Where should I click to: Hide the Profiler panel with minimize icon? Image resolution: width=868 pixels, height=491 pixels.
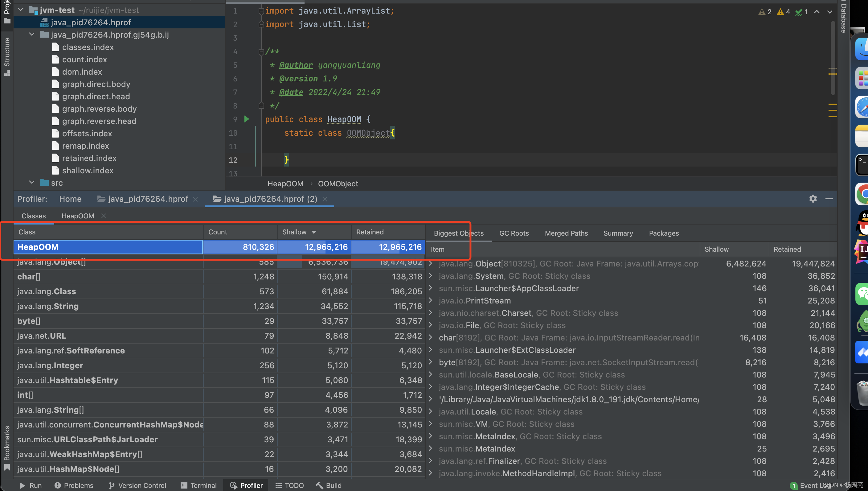tap(829, 199)
